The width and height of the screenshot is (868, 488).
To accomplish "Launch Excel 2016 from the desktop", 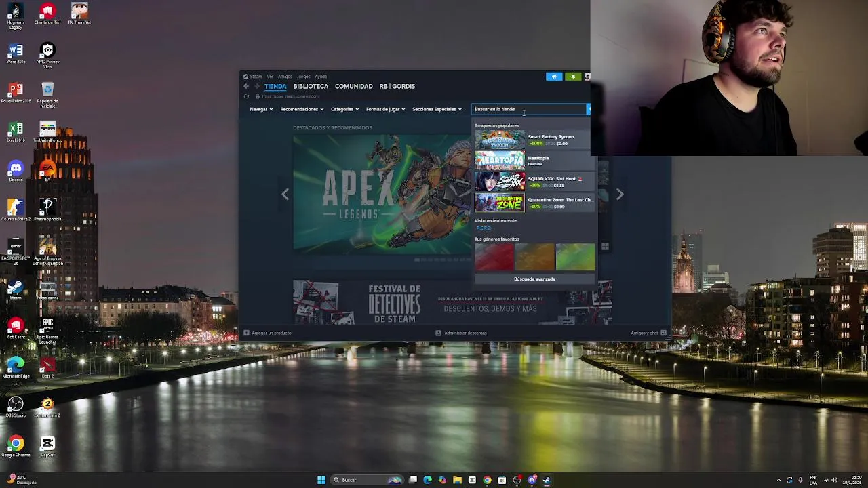I will (x=16, y=132).
